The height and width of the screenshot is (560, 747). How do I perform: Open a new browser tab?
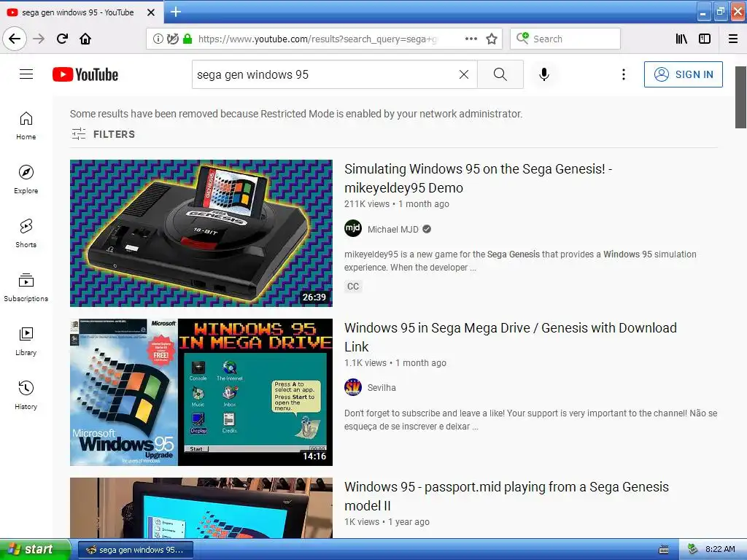[176, 12]
